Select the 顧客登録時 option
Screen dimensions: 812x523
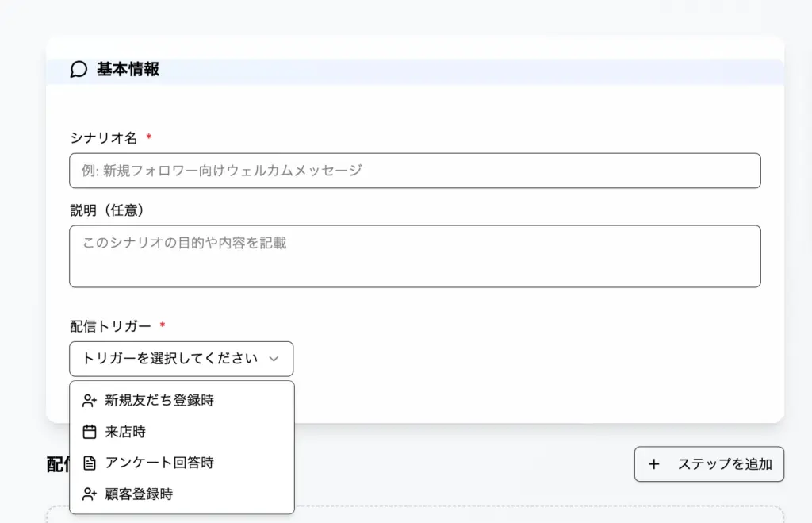coord(139,494)
